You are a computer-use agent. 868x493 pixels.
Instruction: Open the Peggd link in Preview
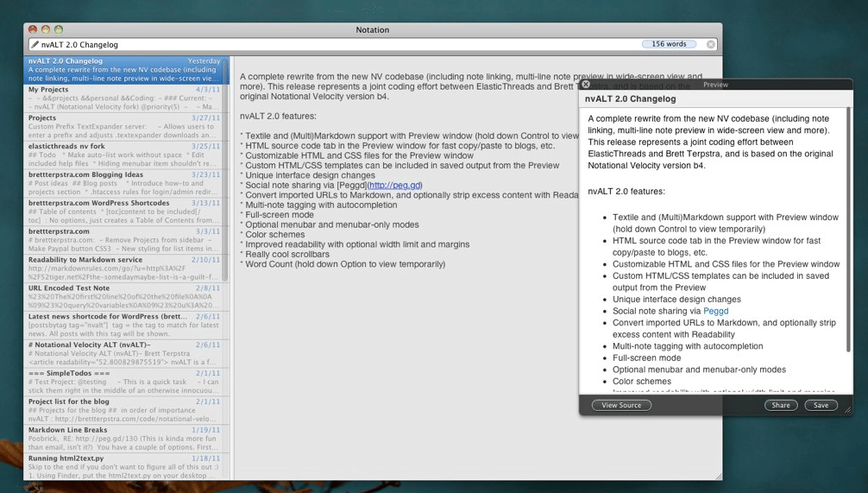point(716,311)
